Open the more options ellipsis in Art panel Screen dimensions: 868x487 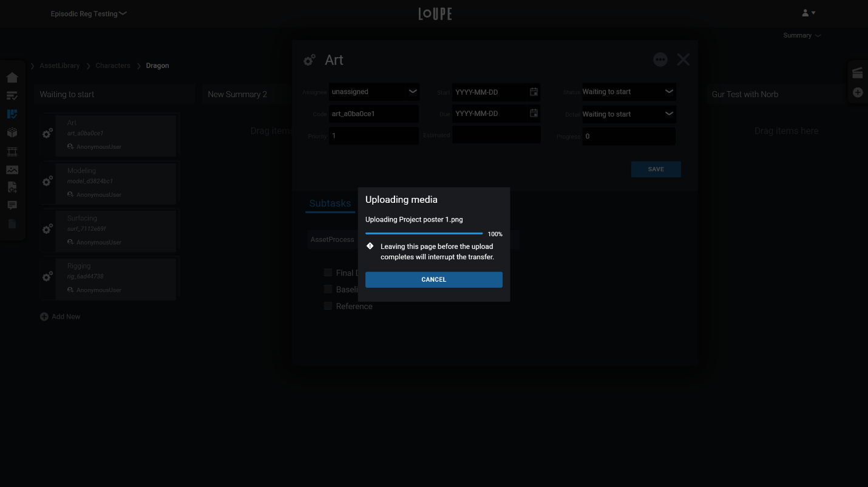[660, 60]
